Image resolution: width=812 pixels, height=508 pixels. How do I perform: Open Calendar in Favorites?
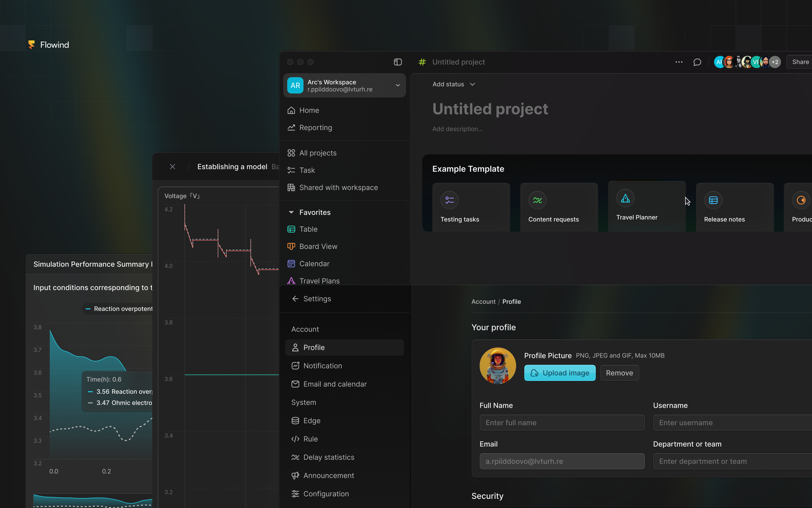(345, 264)
